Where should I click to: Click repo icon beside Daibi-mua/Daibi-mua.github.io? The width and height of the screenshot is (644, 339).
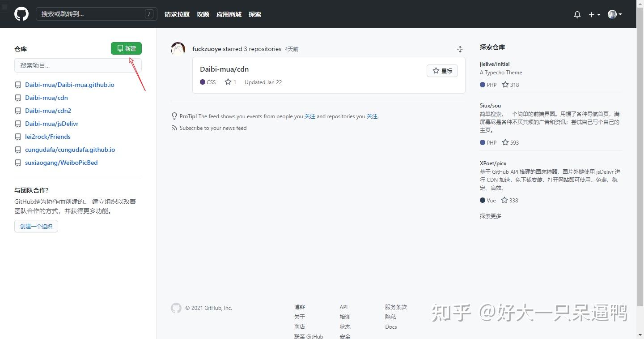tap(18, 85)
